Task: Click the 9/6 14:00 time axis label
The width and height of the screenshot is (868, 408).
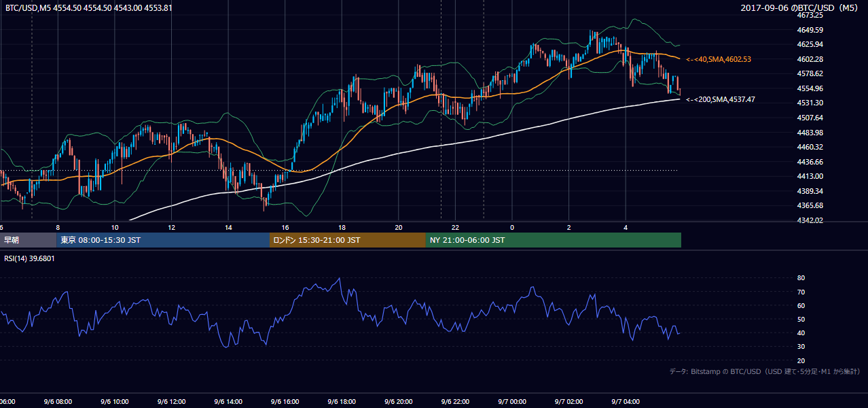Action: click(x=228, y=402)
